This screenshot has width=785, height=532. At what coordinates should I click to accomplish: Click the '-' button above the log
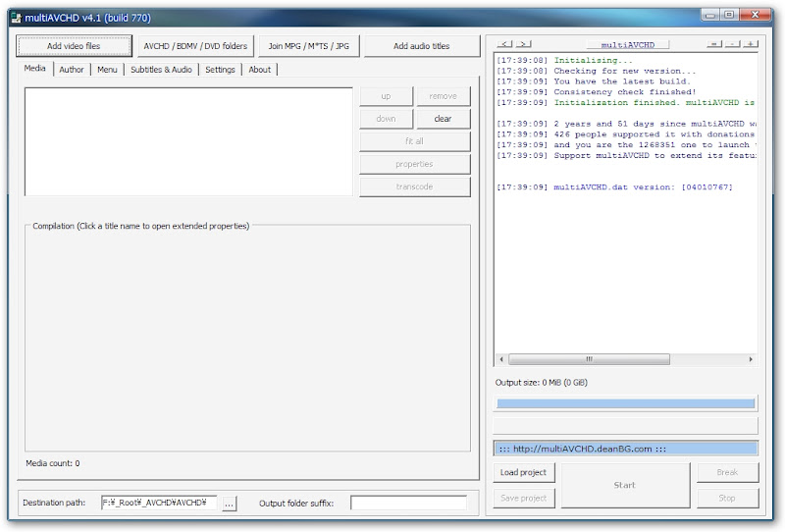pyautogui.click(x=732, y=44)
